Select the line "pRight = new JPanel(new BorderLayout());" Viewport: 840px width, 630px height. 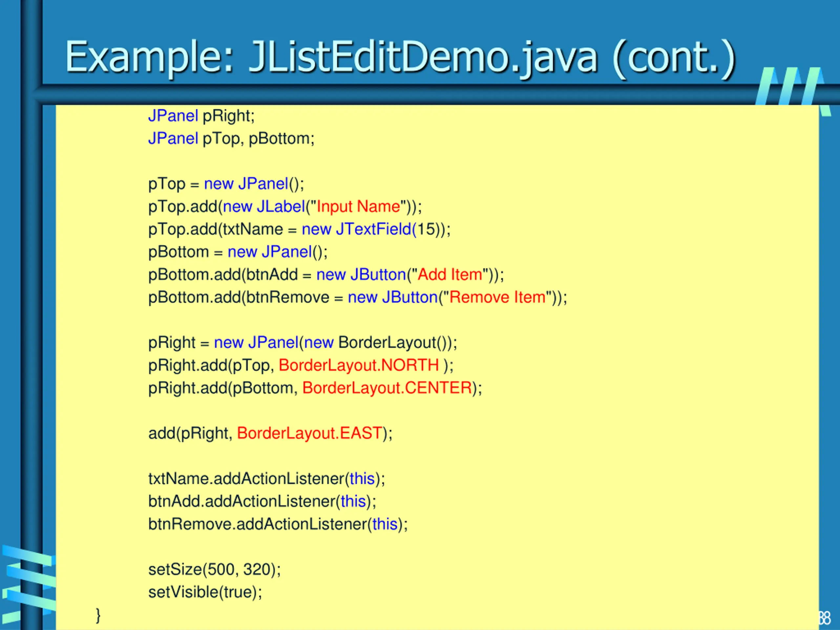click(303, 343)
